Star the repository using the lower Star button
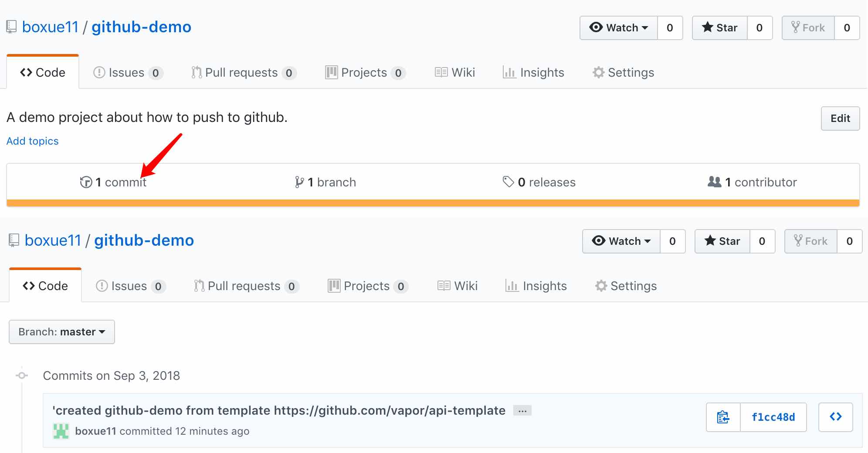 pyautogui.click(x=722, y=241)
